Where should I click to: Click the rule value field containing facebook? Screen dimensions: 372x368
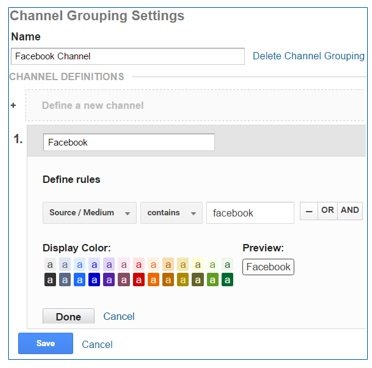[x=250, y=213]
